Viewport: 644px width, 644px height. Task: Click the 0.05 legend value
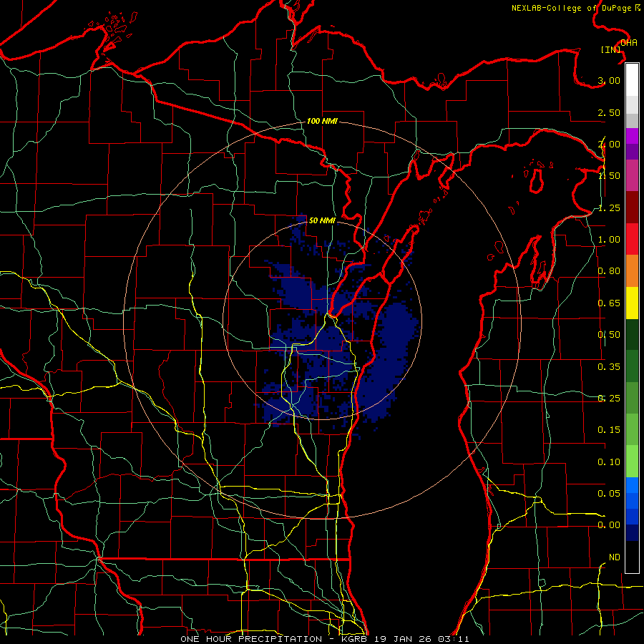[x=609, y=493]
